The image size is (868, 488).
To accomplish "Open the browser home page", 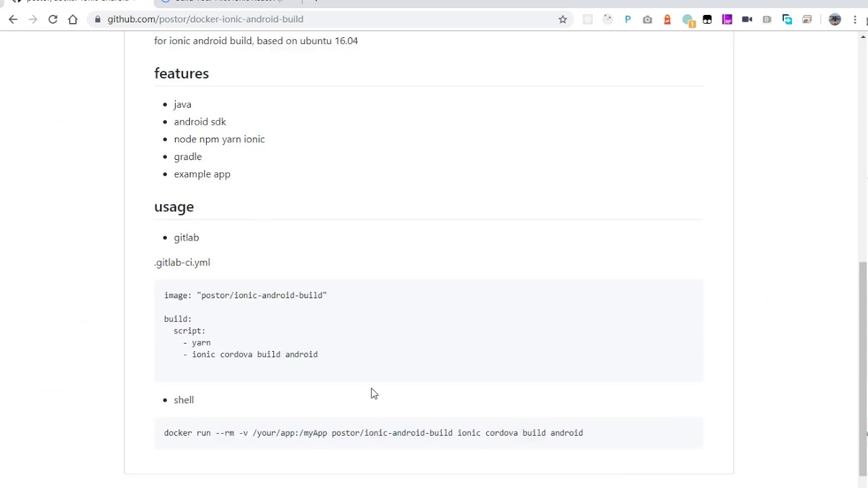I will pyautogui.click(x=73, y=20).
